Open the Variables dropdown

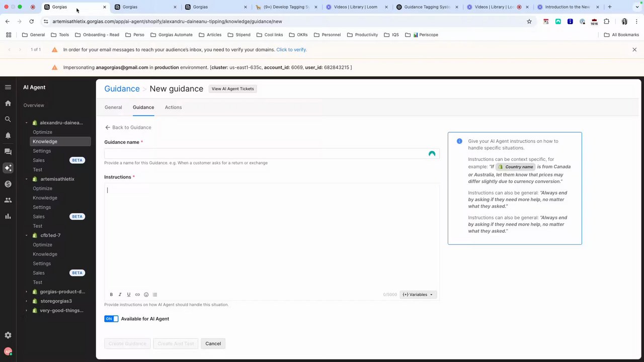[418, 295]
